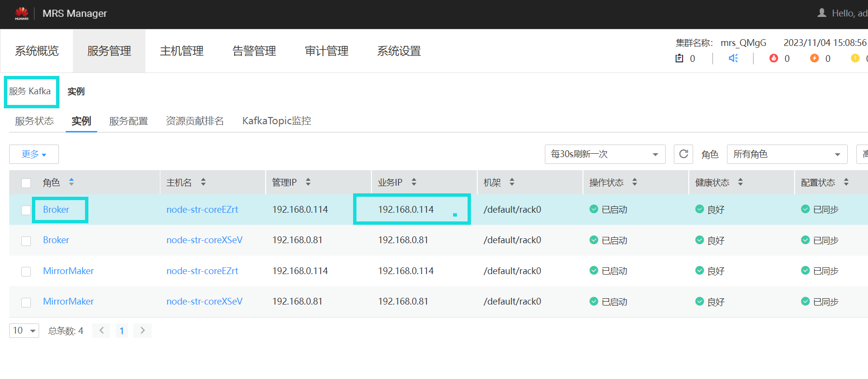The height and width of the screenshot is (379, 868).
Task: Open the 系统设置 menu
Action: click(399, 51)
